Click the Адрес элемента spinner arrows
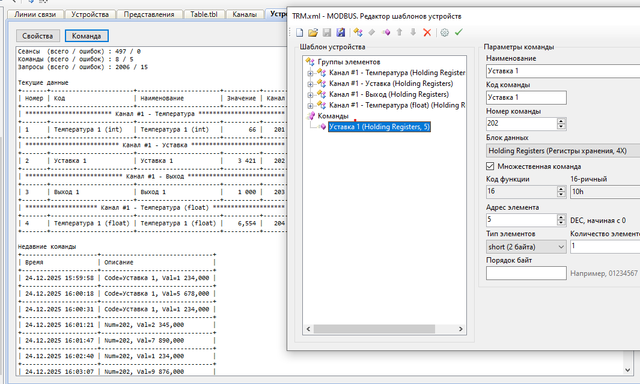The width and height of the screenshot is (640, 384). pos(561,220)
